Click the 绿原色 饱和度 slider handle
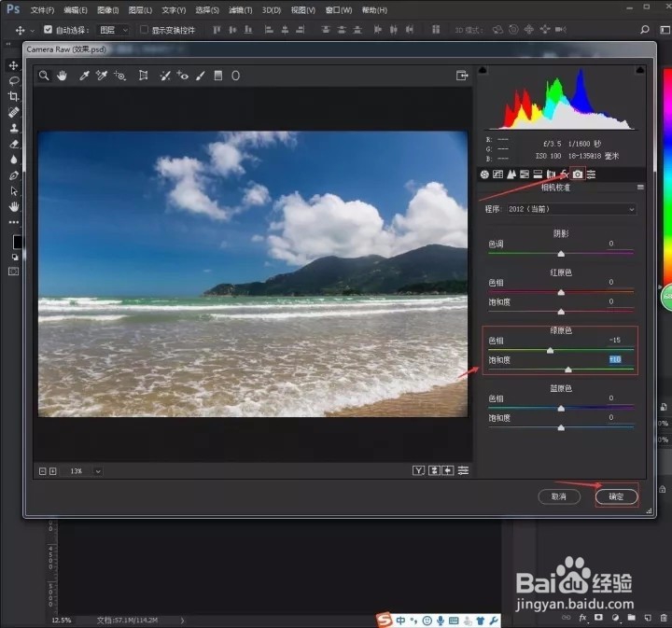 pos(568,370)
